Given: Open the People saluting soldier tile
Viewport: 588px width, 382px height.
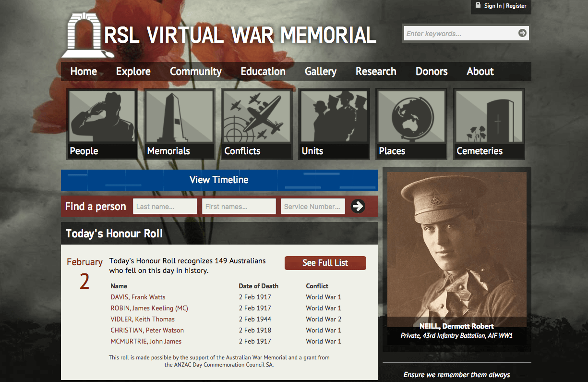Looking at the screenshot, I should (x=102, y=124).
